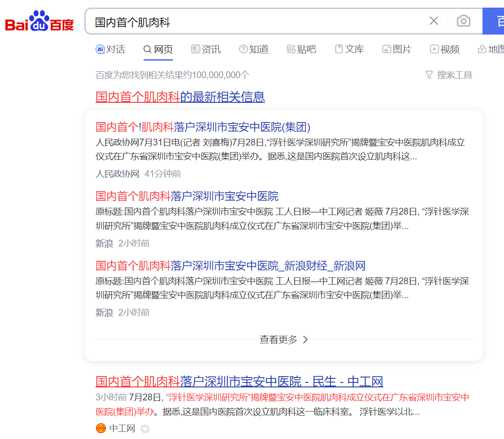504x439 pixels.
Task: Open the 地图 tab
Action: click(x=491, y=49)
